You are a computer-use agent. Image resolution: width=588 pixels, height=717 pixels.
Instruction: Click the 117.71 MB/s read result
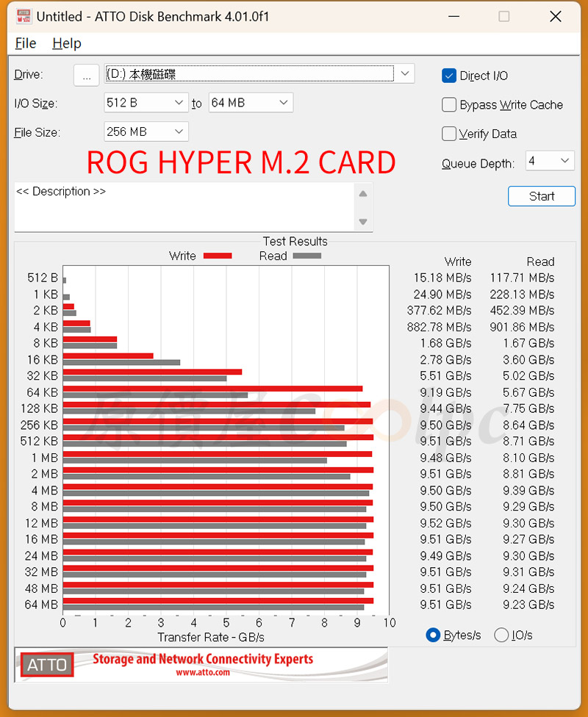(522, 278)
